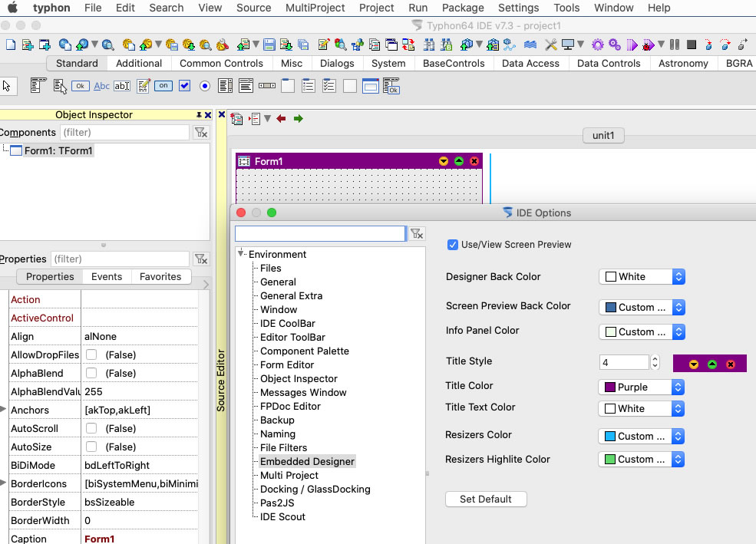
Task: Click the purple Run (play) icon
Action: 632,45
